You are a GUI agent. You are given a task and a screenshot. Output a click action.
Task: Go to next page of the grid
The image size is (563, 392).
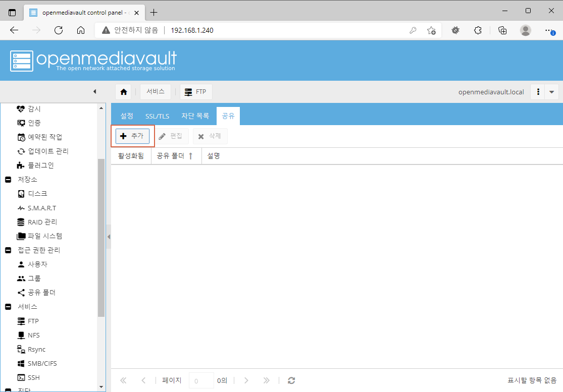[x=246, y=380]
